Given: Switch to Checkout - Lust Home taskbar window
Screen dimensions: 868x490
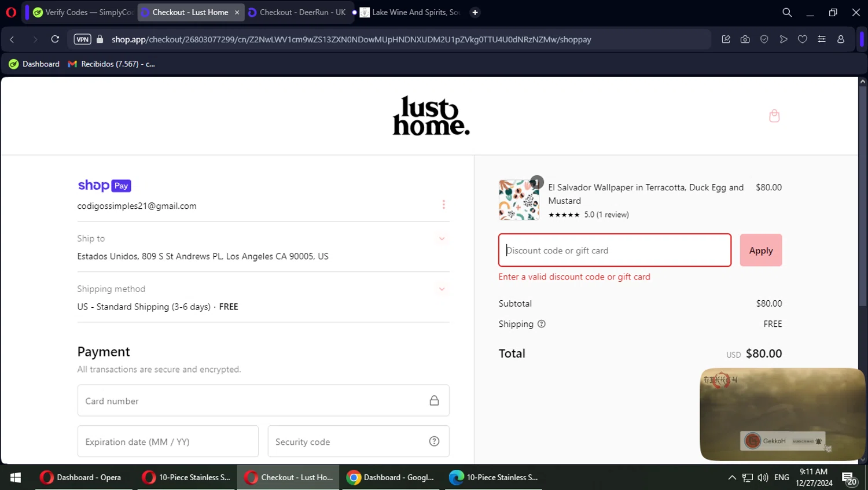Looking at the screenshot, I should pos(288,477).
